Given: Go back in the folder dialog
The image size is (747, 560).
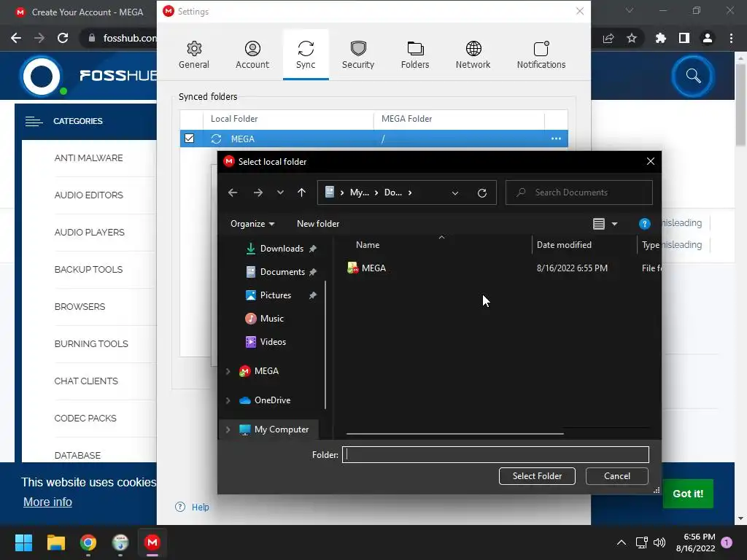Looking at the screenshot, I should pos(233,192).
